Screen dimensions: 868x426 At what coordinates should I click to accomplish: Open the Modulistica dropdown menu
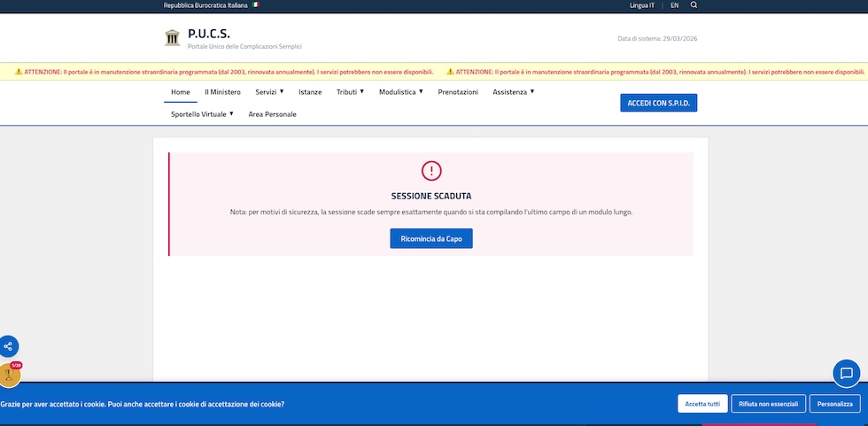(x=400, y=92)
